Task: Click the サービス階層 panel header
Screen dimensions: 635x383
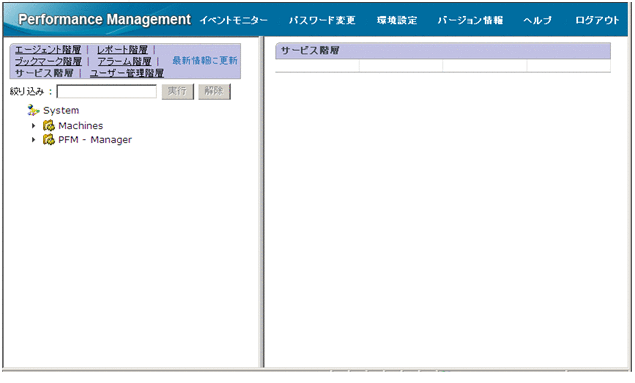Action: click(x=443, y=51)
